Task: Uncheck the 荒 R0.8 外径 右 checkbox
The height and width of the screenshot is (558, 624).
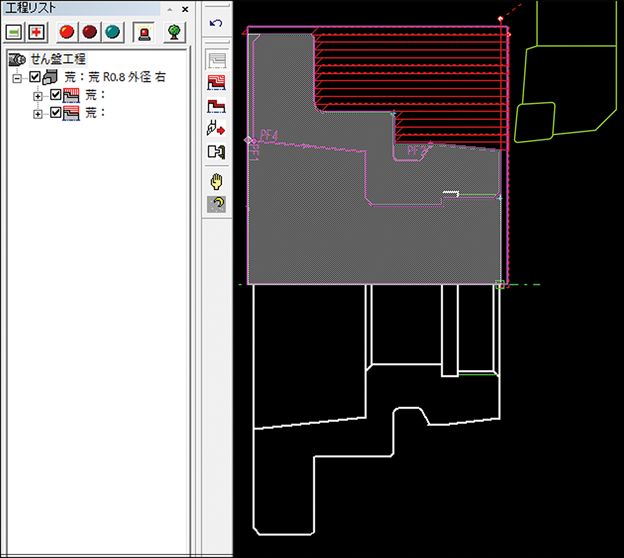Action: click(x=36, y=78)
